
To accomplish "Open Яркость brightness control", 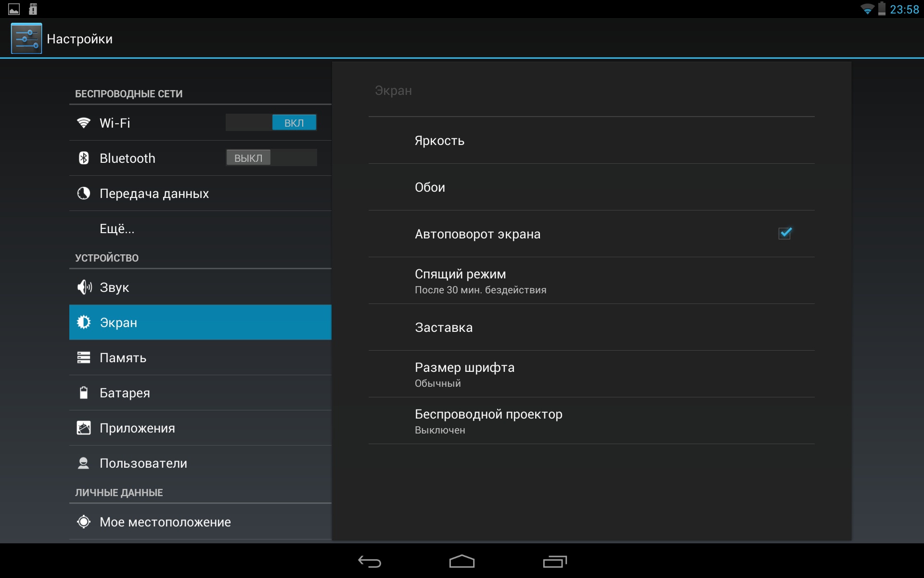I will [x=591, y=141].
